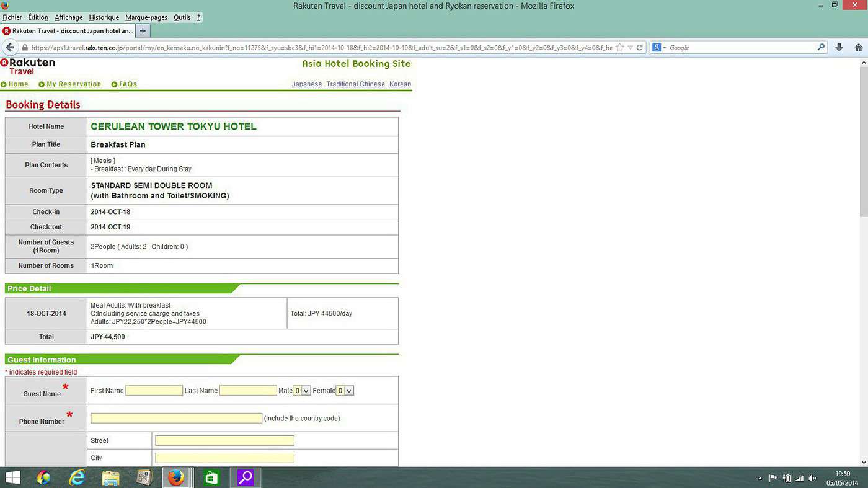Click the First Name input field

pyautogui.click(x=154, y=391)
